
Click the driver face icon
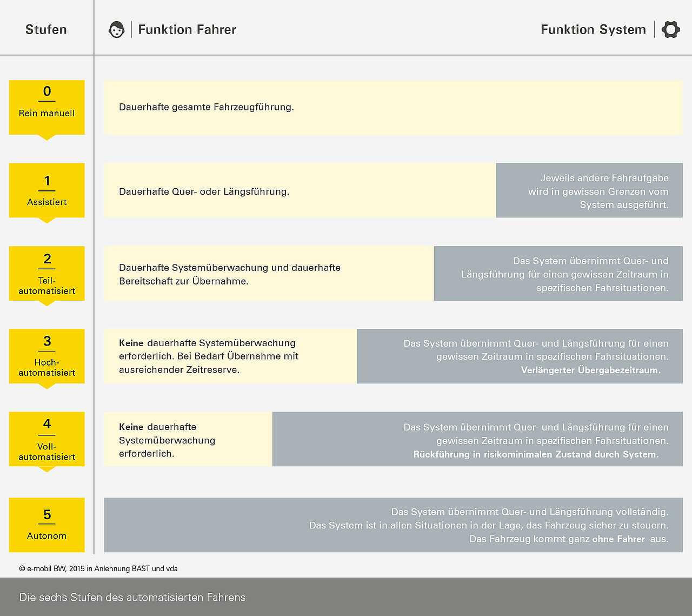[116, 30]
